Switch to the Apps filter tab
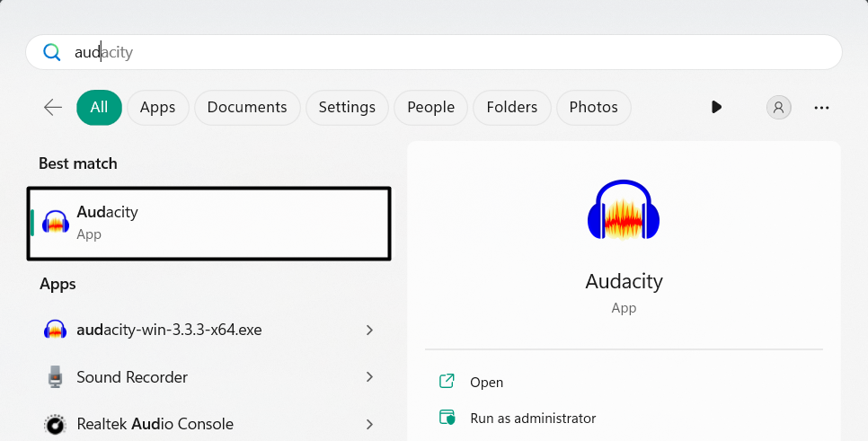Screen dimensions: 868x441 (x=157, y=108)
